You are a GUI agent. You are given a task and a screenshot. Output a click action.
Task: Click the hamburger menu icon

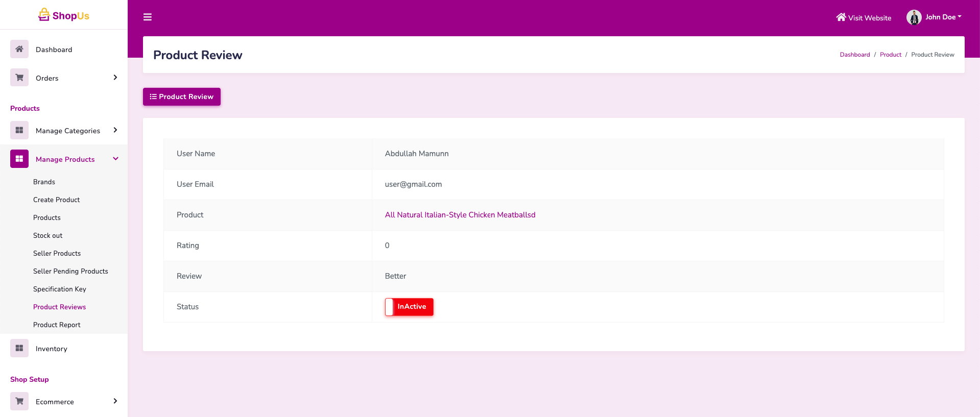point(148,17)
